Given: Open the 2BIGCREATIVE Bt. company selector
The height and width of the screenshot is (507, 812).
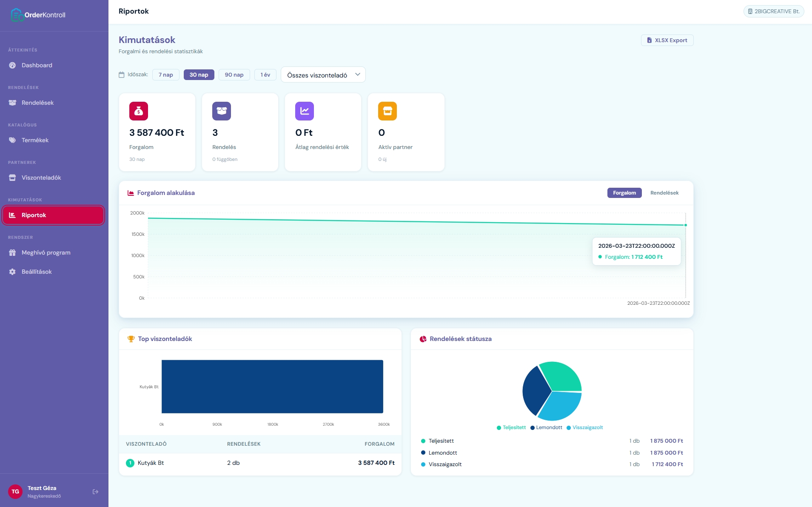Looking at the screenshot, I should (x=773, y=11).
